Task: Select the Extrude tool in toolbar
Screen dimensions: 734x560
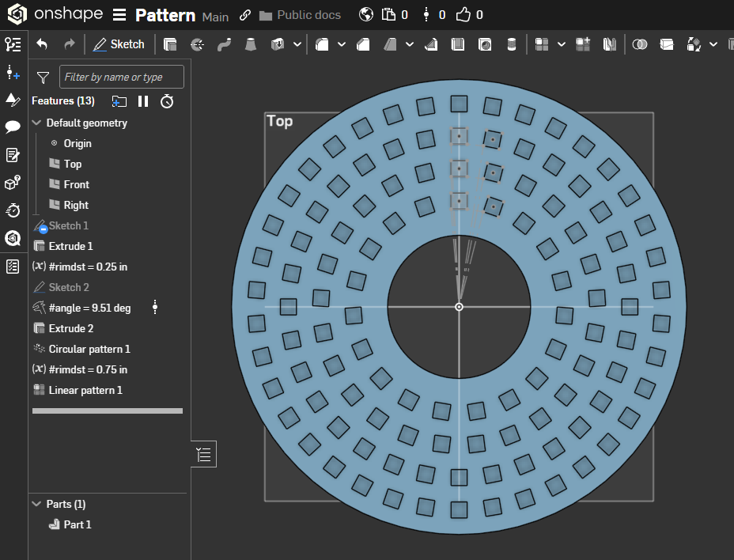Action: (170, 44)
